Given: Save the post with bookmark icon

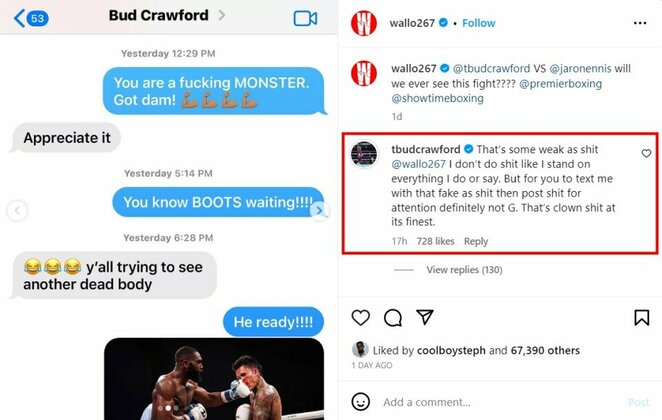Looking at the screenshot, I should pyautogui.click(x=641, y=317).
